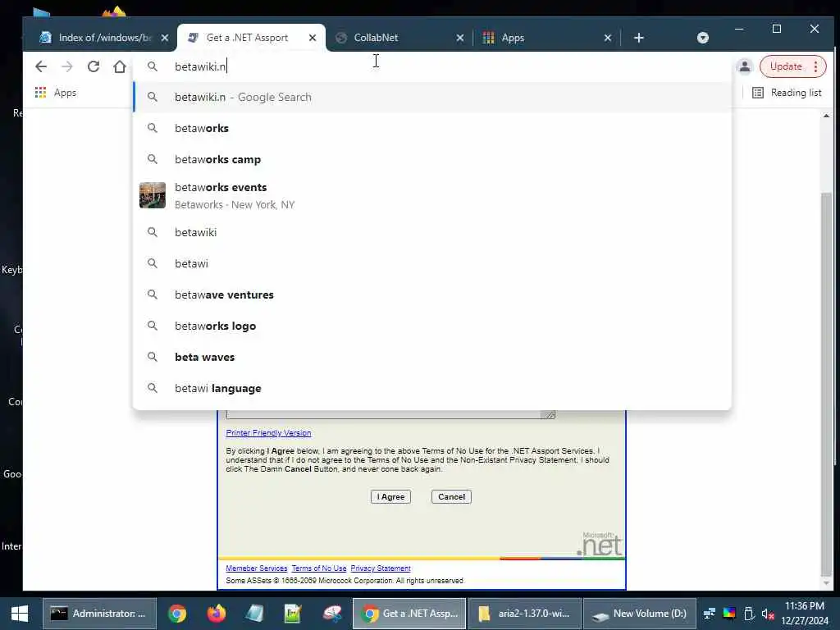840x630 pixels.
Task: Open the Terms of No Use link
Action: [319, 568]
